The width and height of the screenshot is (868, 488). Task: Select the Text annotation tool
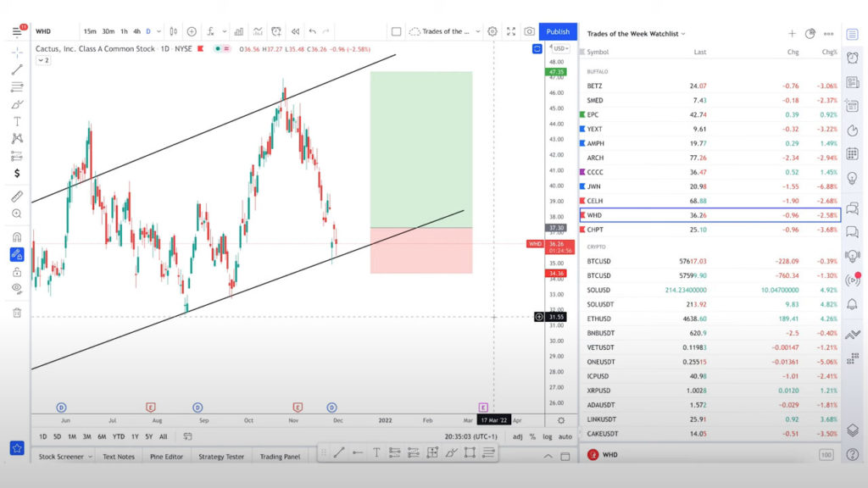(17, 121)
